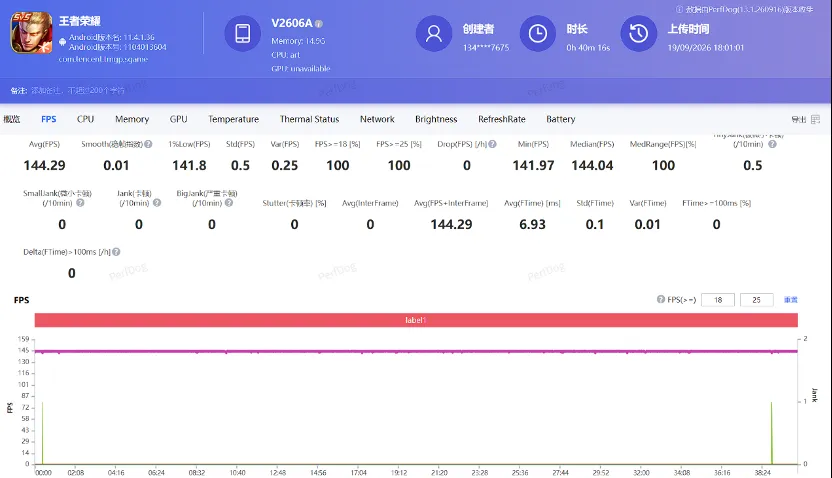The height and width of the screenshot is (478, 832).
Task: Click the 1%Low(FPS) value 141.8
Action: [189, 166]
